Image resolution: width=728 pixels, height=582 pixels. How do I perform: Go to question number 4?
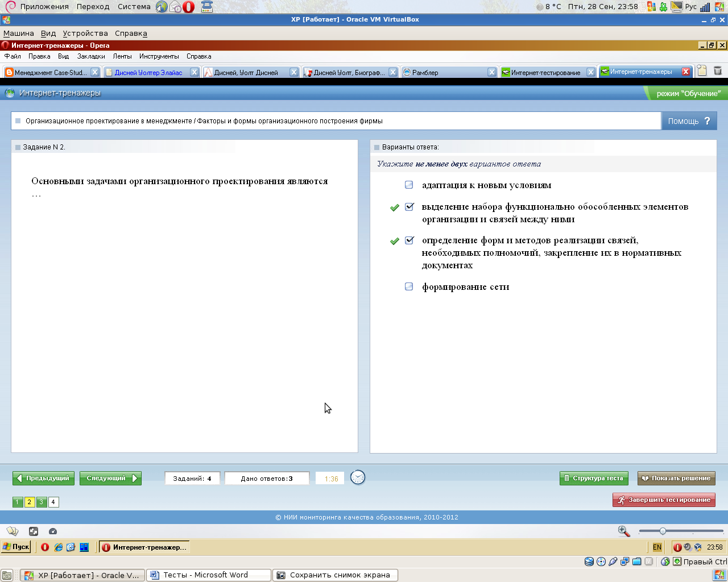(53, 502)
